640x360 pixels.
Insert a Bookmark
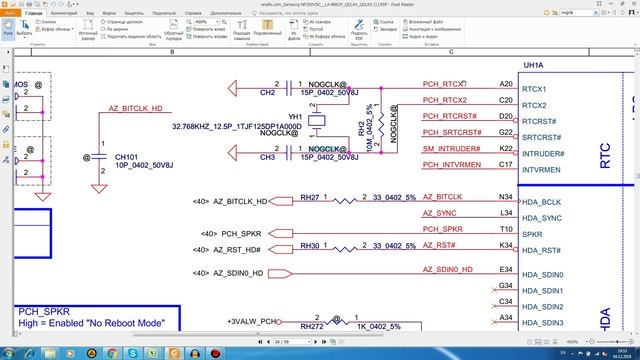(x=385, y=29)
